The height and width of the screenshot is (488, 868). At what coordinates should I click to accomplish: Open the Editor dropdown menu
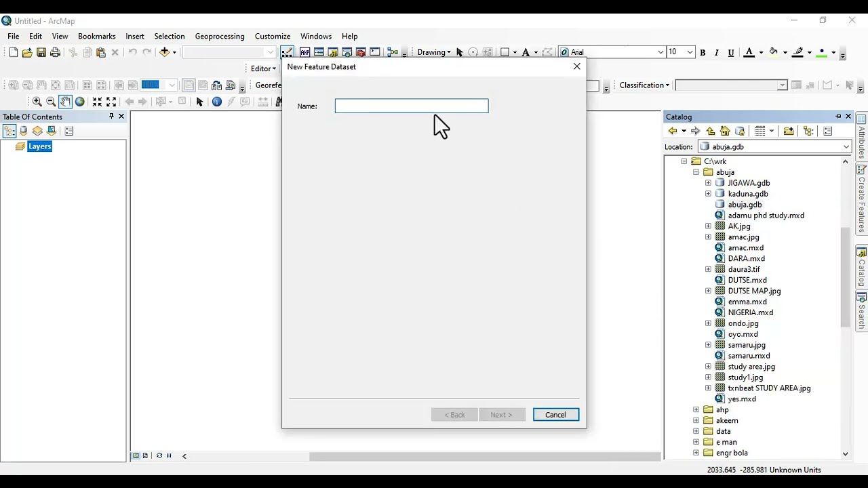[x=264, y=68]
